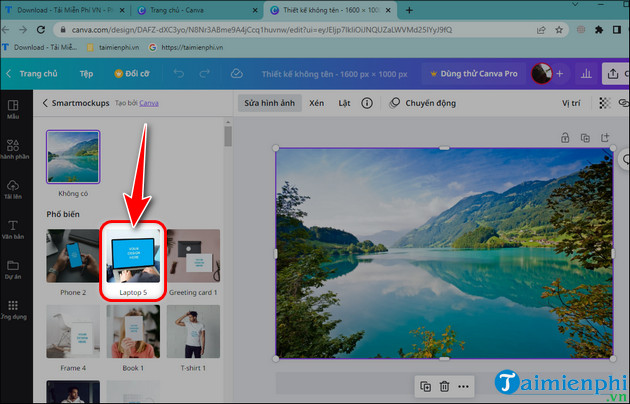Click Dùng thử Canva Pro button
This screenshot has width=630, height=404.
474,73
